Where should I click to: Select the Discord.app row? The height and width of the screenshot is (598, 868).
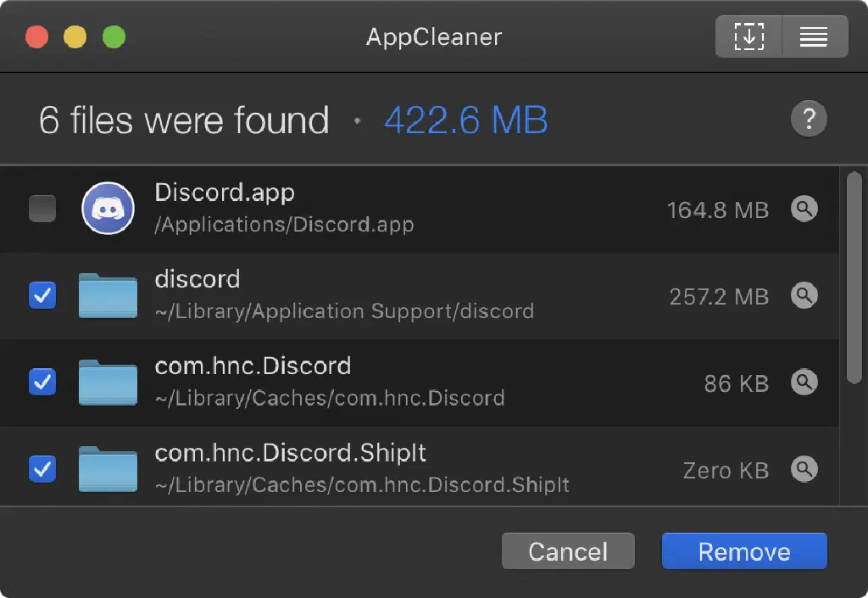[509, 209]
